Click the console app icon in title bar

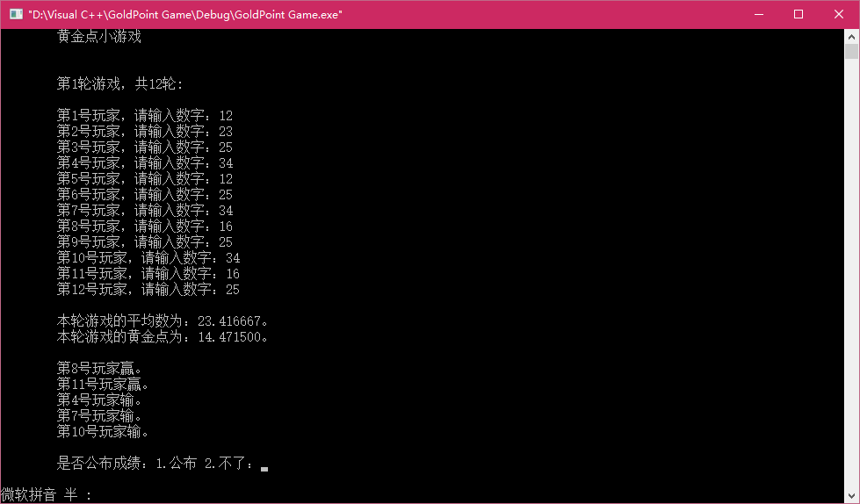(16, 14)
